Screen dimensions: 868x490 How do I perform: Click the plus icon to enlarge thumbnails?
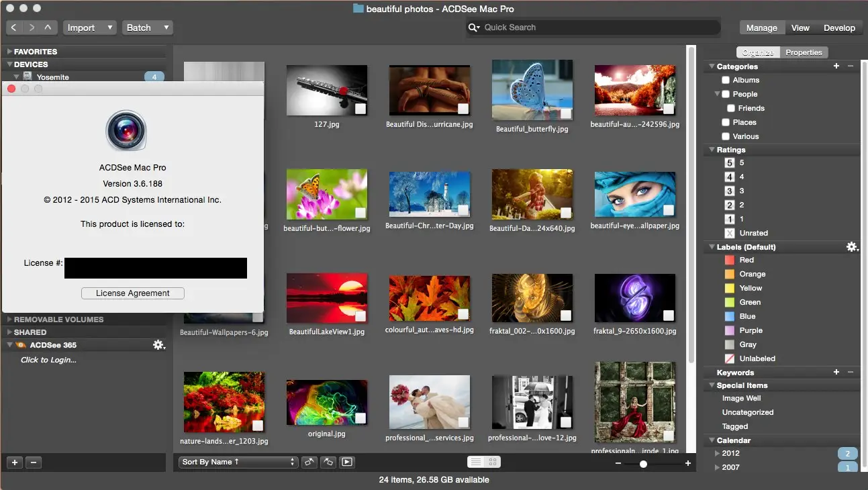point(688,463)
